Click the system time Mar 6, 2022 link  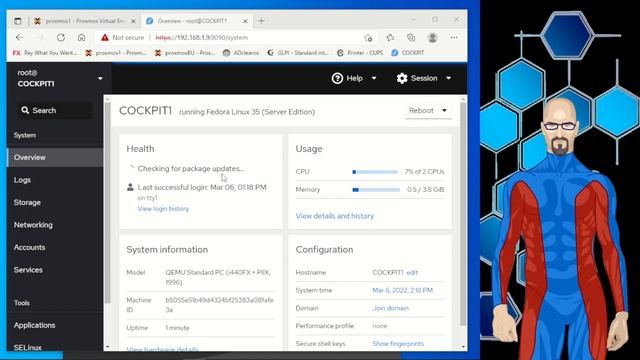point(402,290)
